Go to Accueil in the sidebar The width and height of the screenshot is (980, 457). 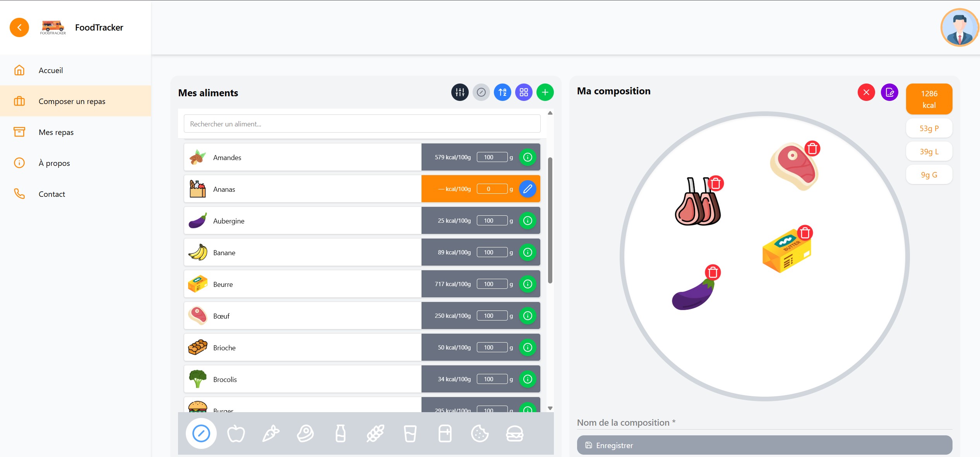[x=51, y=70]
